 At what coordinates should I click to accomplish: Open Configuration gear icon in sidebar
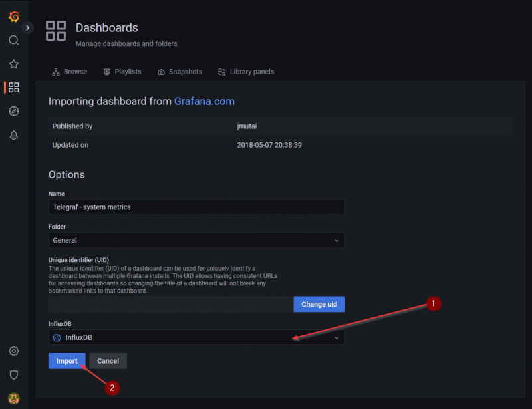(x=13, y=351)
